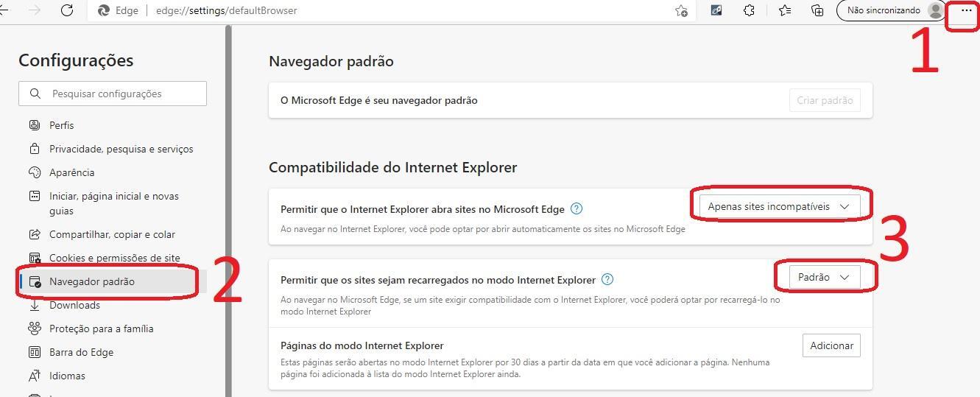Add this page to favorites star icon
The height and width of the screenshot is (397, 980).
681,10
